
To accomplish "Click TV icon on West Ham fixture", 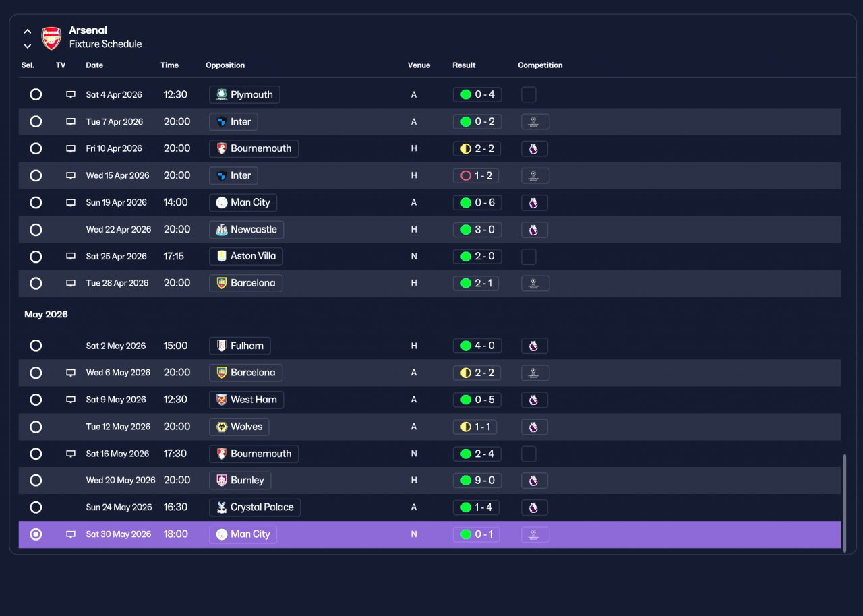I will tap(71, 400).
